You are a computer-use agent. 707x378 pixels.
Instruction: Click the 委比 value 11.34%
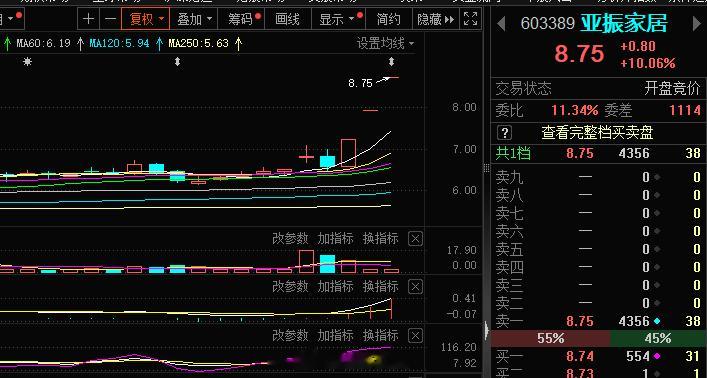(x=574, y=110)
